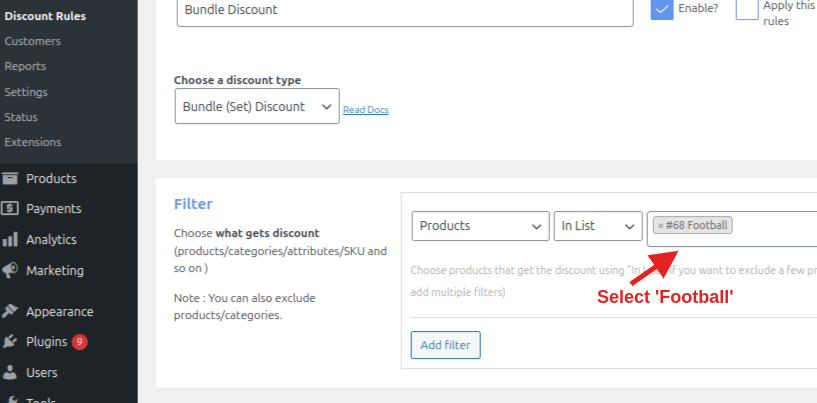This screenshot has height=403, width=817.
Task: Go to the Reports submenu item
Action: tap(26, 66)
